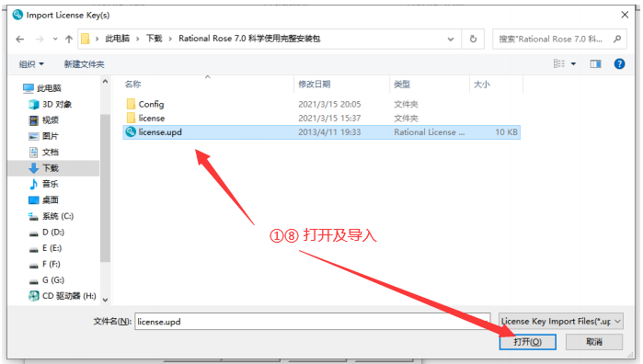643x364 pixels.
Task: Sort files by 名称 column
Action: coord(132,85)
